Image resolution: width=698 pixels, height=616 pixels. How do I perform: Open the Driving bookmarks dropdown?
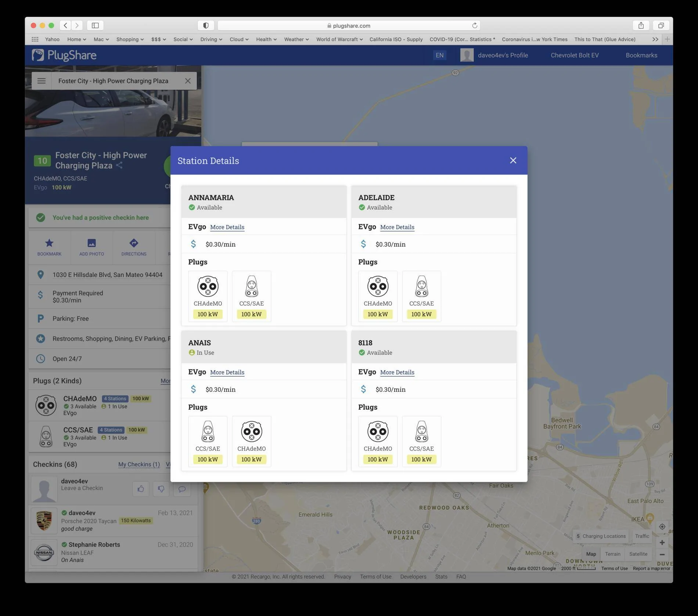[x=211, y=39]
